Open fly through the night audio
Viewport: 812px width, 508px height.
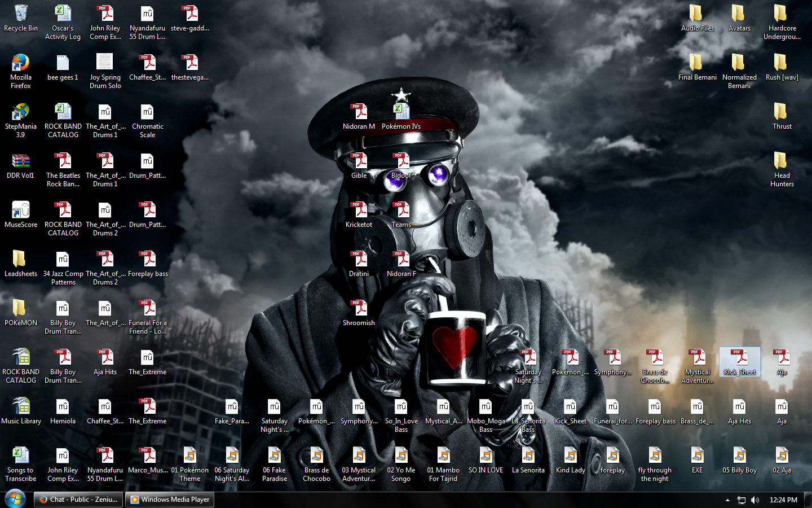pyautogui.click(x=655, y=465)
